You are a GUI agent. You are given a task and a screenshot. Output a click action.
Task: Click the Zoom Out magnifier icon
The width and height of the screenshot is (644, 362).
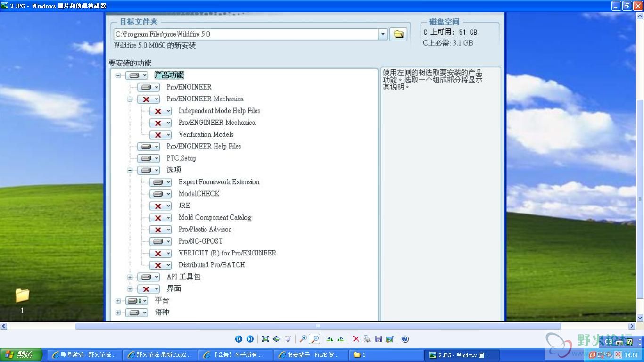tap(314, 339)
